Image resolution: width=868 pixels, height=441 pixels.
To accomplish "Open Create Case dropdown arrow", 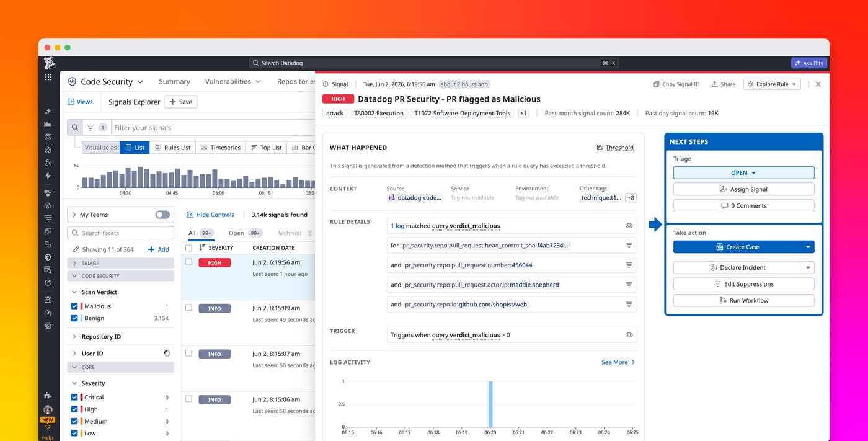I will click(808, 247).
